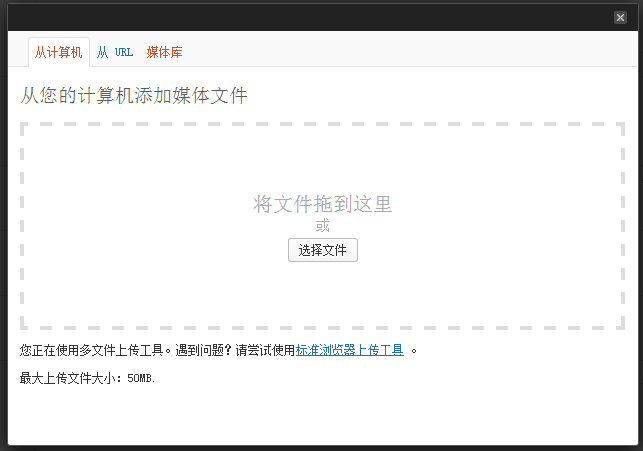Click the dark title bar of dialog
The image size is (643, 451).
pos(300,17)
